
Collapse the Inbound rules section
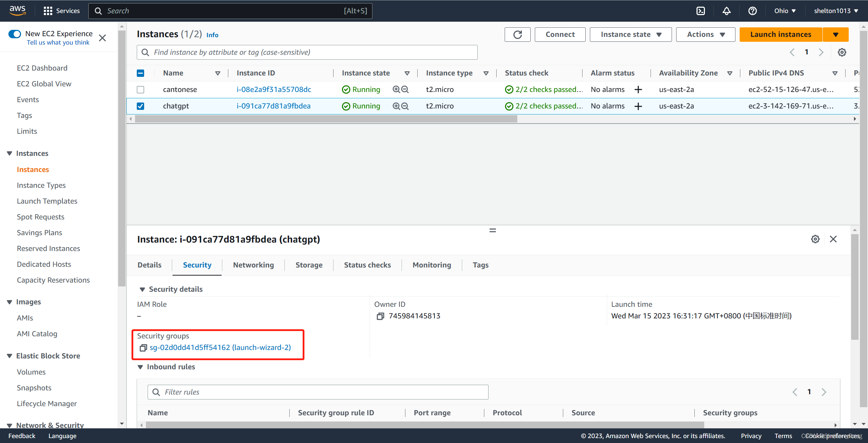coord(140,367)
